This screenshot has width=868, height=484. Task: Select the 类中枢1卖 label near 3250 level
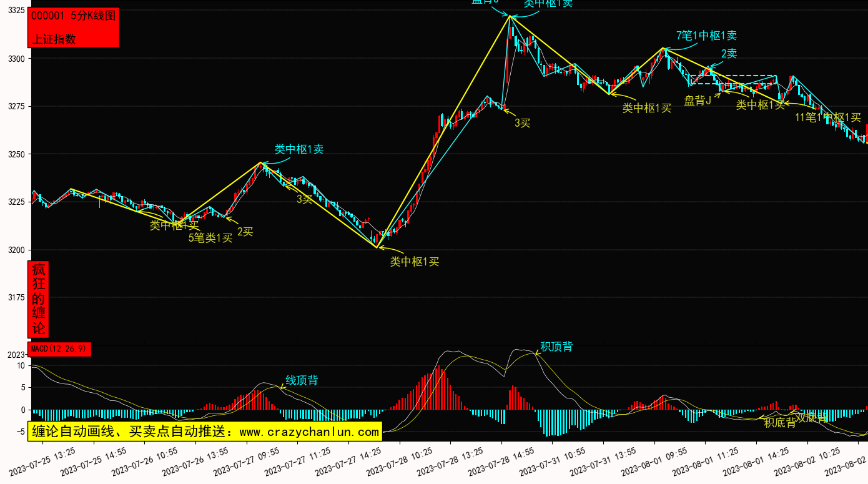(x=299, y=149)
